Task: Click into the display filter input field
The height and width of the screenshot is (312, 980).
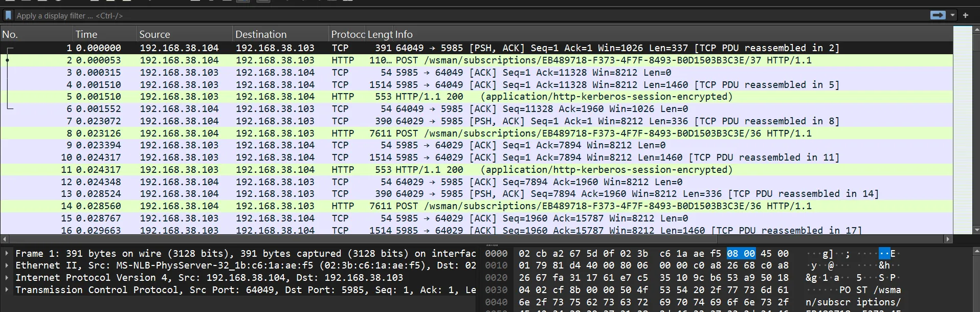Action: click(x=460, y=15)
